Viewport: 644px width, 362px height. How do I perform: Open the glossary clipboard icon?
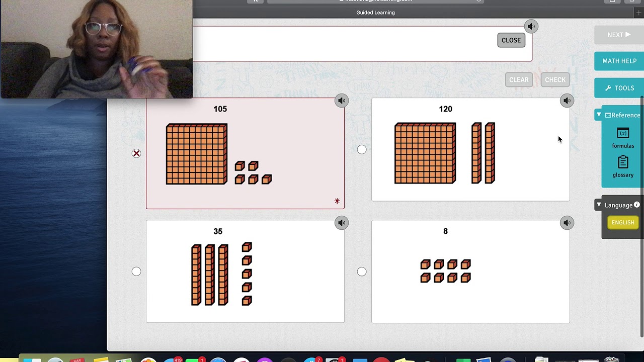point(623,162)
